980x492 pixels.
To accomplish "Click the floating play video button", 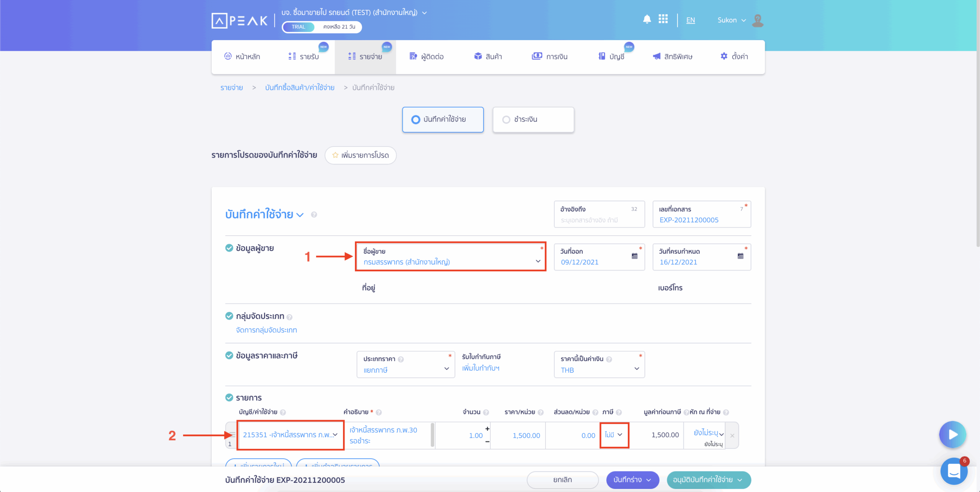I will pos(952,435).
